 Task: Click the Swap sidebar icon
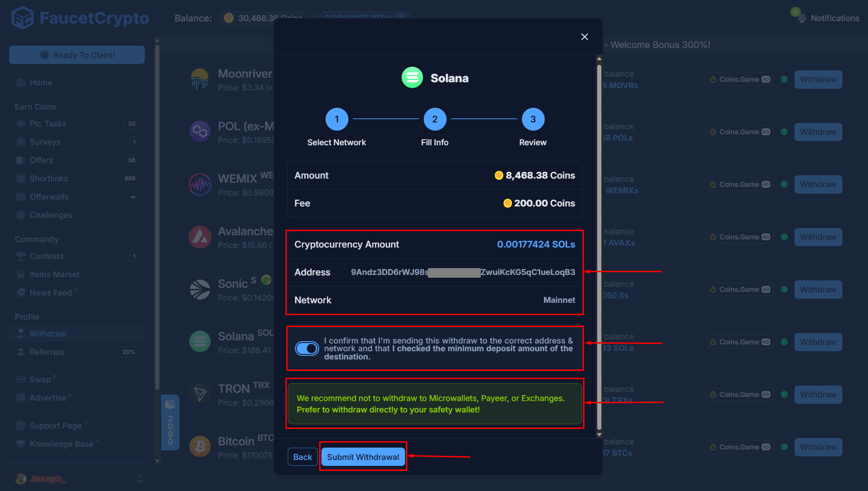[21, 380]
